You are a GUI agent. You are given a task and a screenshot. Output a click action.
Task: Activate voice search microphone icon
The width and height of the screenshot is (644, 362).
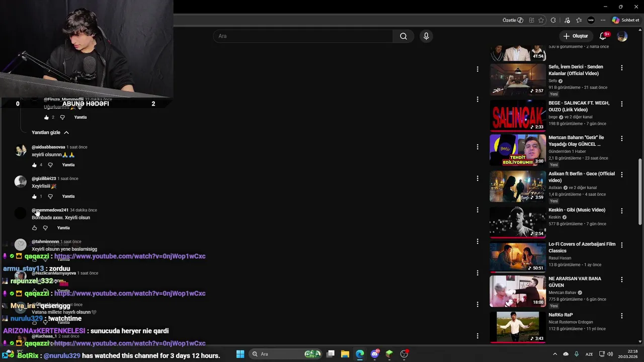point(426,36)
